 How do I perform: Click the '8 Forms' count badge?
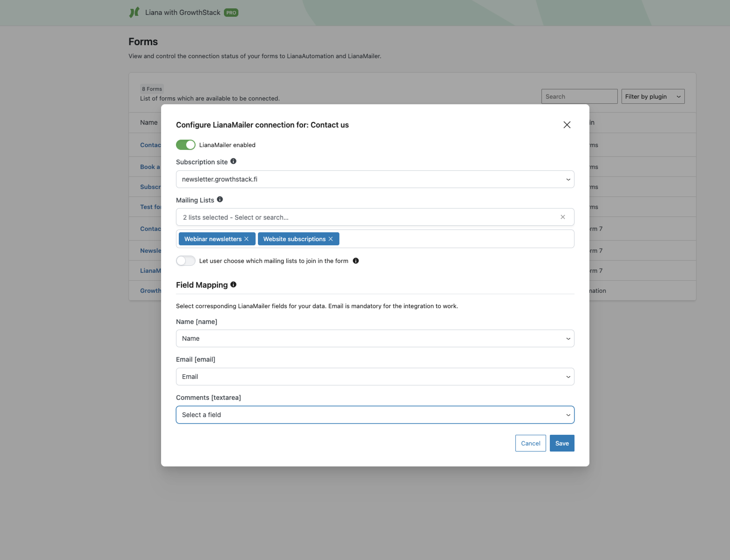pyautogui.click(x=152, y=89)
